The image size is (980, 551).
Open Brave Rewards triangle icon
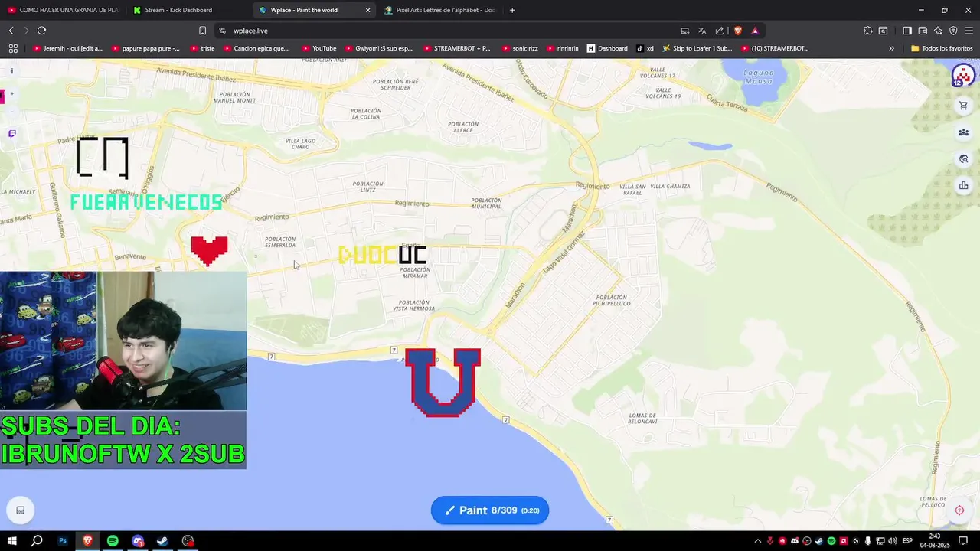755,31
